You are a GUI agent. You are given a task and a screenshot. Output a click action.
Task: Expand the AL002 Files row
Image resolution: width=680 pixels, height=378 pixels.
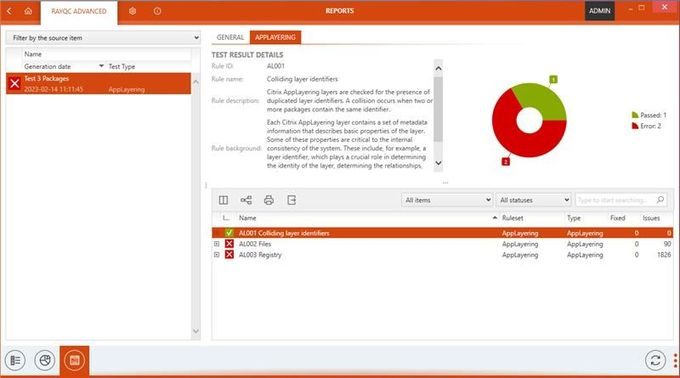pyautogui.click(x=216, y=244)
